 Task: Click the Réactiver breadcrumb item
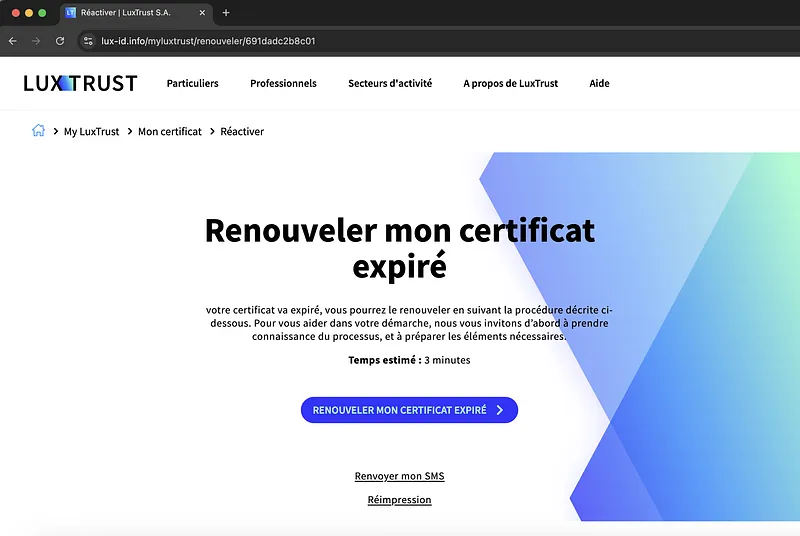click(x=242, y=132)
